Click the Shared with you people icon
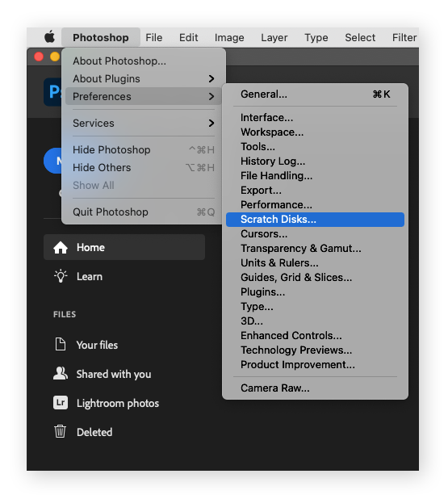This screenshot has width=448, height=499. point(60,374)
